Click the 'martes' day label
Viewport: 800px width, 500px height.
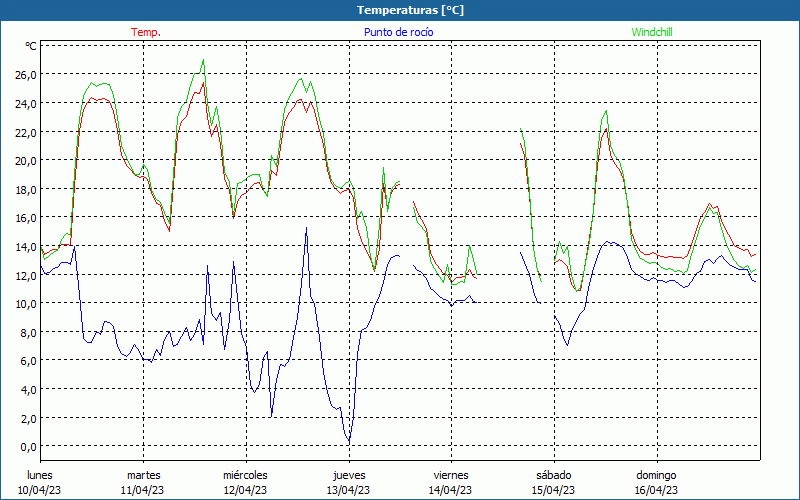143,475
